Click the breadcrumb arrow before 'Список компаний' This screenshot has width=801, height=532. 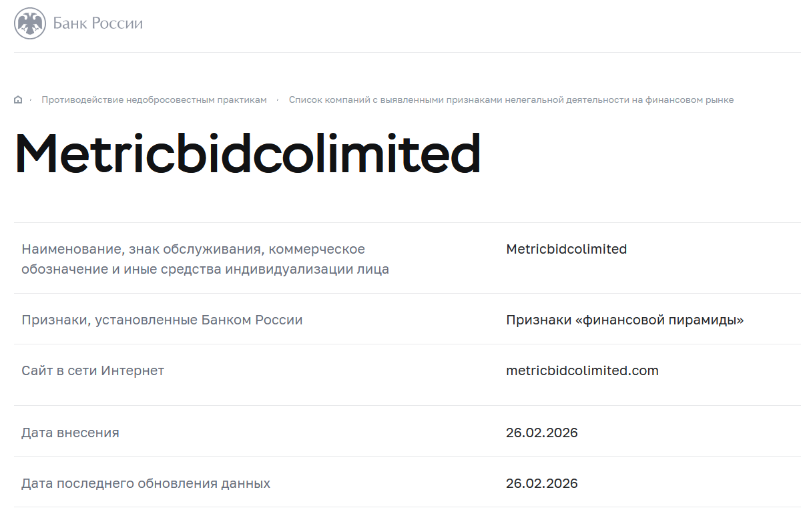[x=278, y=100]
